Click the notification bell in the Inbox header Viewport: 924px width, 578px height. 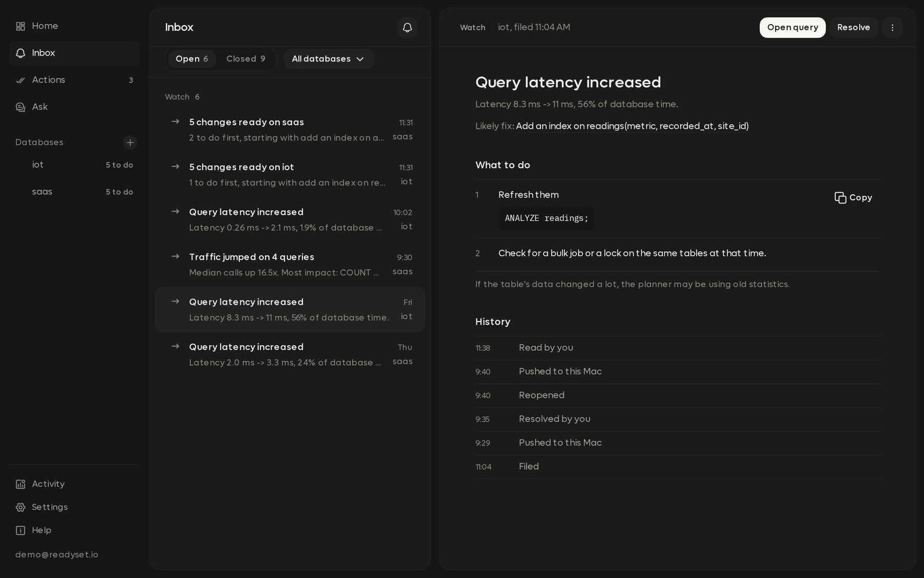click(407, 27)
